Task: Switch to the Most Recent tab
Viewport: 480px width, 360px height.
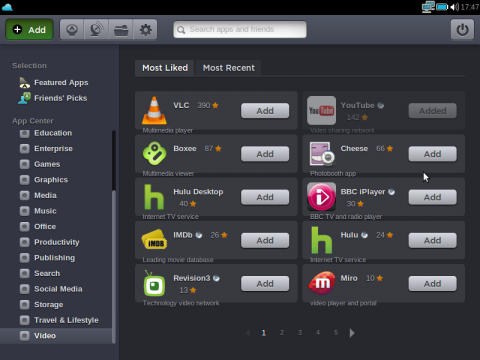Action: click(x=229, y=68)
